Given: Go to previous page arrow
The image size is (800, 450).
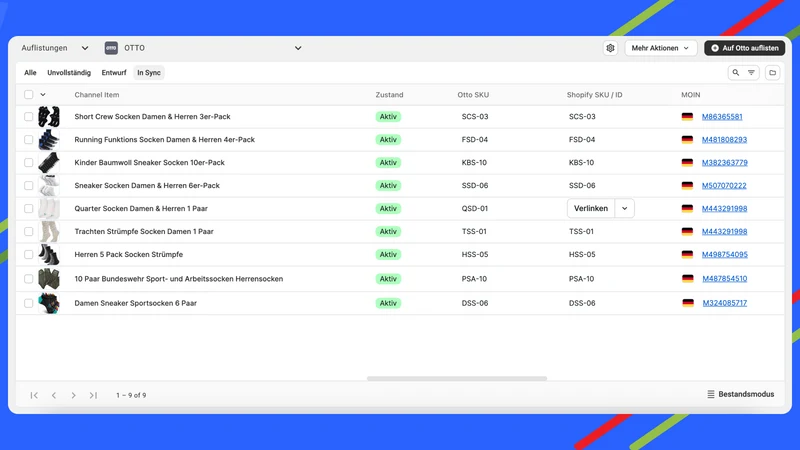Looking at the screenshot, I should 54,395.
